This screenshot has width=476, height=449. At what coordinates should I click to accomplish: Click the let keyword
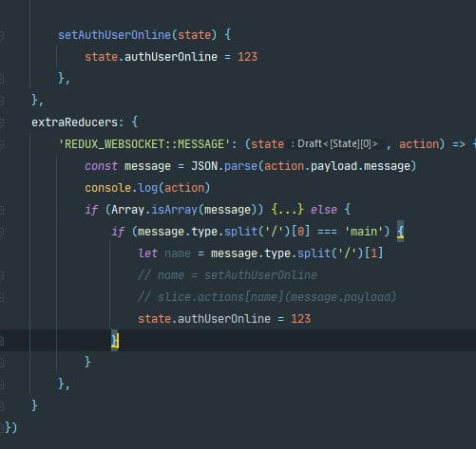[x=147, y=253]
